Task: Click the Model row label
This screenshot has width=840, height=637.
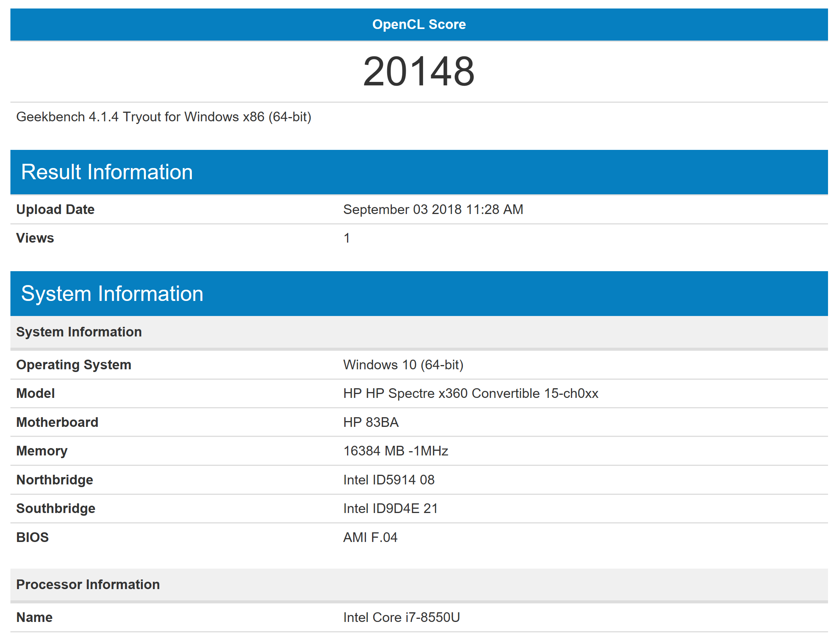Action: 36,393
